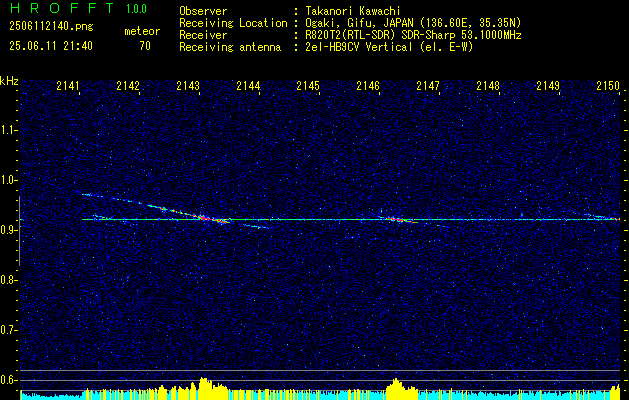Image resolution: width=629 pixels, height=400 pixels.
Task: Click time marker 2145
Action: [x=308, y=85]
